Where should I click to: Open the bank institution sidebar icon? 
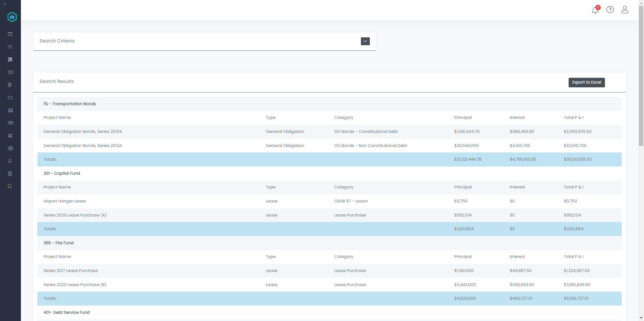[x=10, y=135]
